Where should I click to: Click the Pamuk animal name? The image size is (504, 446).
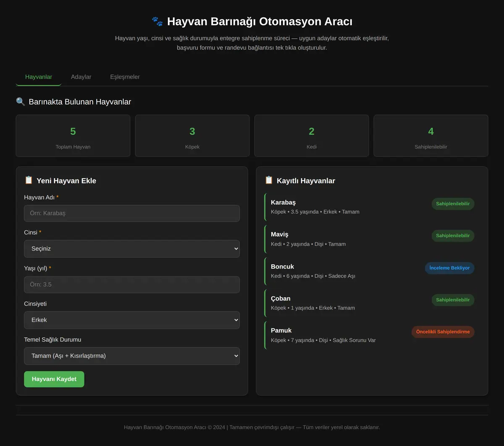pos(281,330)
